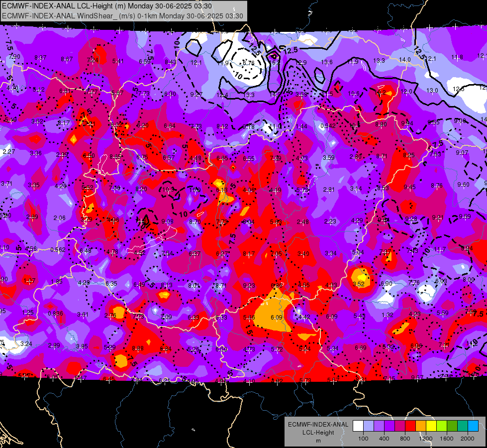Click the legend's LCL-Height label
The image size is (487, 448).
(318, 433)
